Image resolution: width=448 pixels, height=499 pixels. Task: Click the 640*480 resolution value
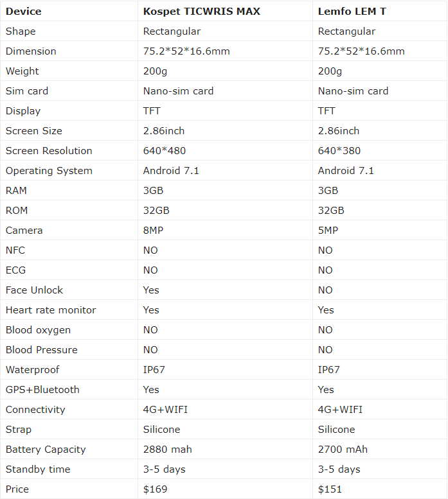[x=165, y=151]
